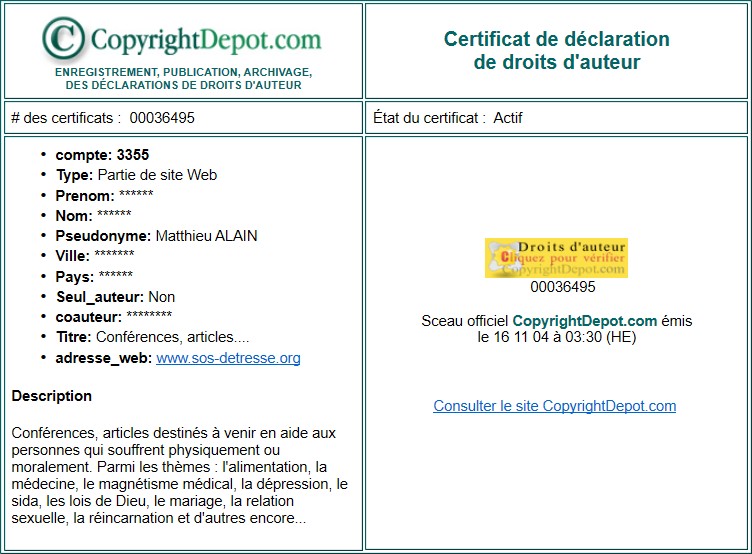Click the Titre: Conférences, articles line
The width and height of the screenshot is (752, 554).
pyautogui.click(x=153, y=337)
